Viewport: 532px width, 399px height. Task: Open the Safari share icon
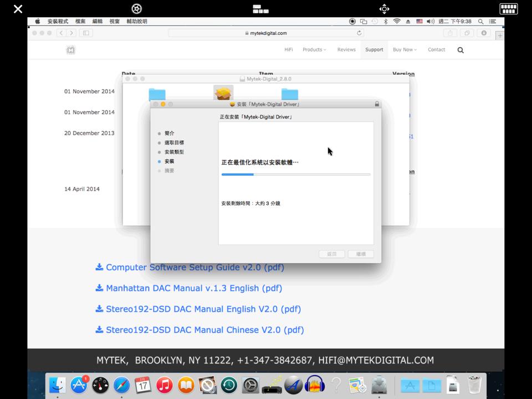[450, 33]
